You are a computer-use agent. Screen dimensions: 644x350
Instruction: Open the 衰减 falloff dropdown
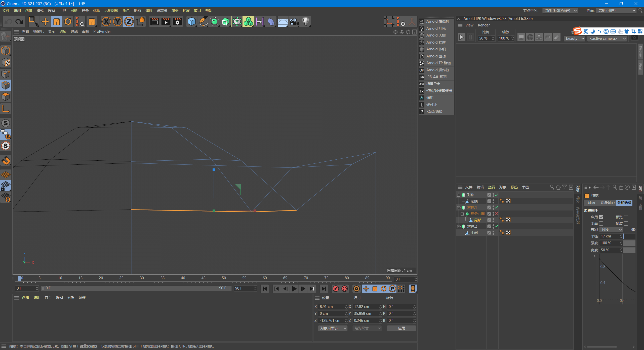[611, 230]
